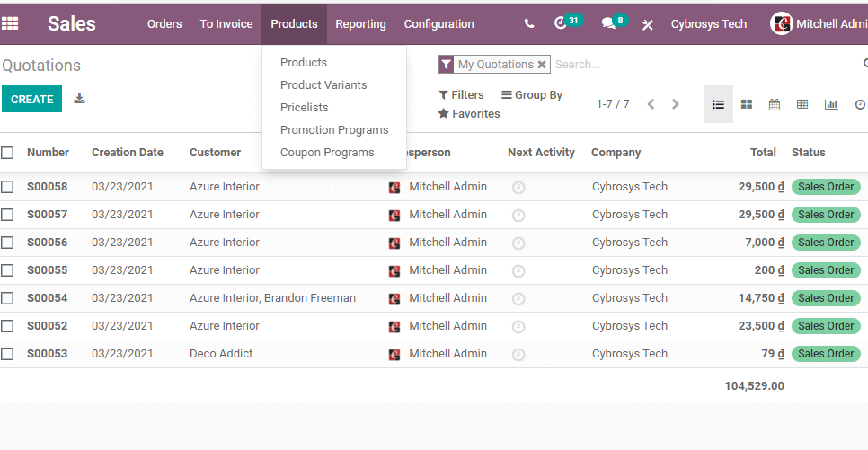Switch to kanban view icon
This screenshot has height=450, width=868.
[746, 104]
